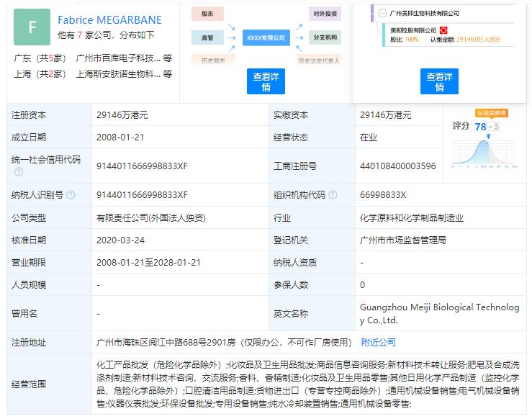Click English name Guangzhou Meiji Biological Technology
The image size is (532, 419).
pyautogui.click(x=440, y=313)
